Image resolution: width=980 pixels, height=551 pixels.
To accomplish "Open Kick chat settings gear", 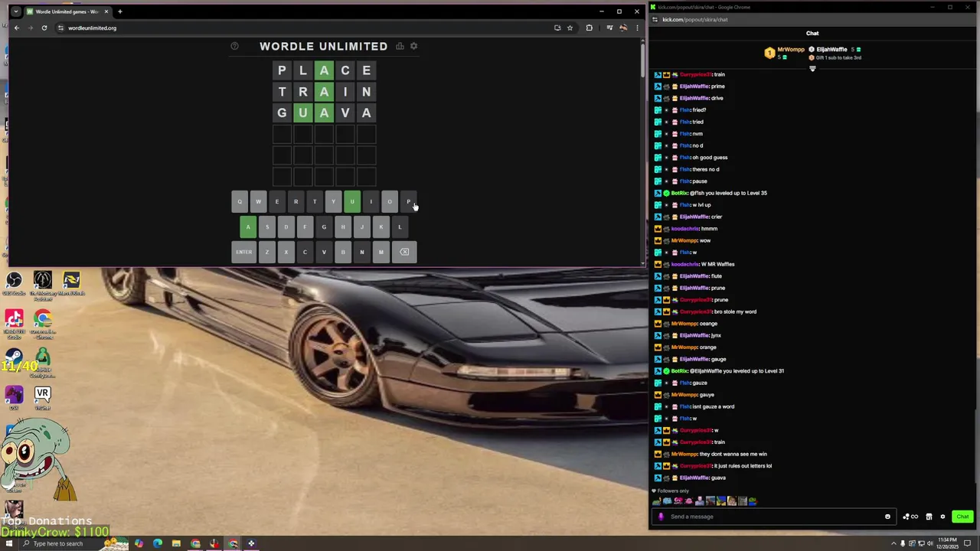I will (942, 517).
